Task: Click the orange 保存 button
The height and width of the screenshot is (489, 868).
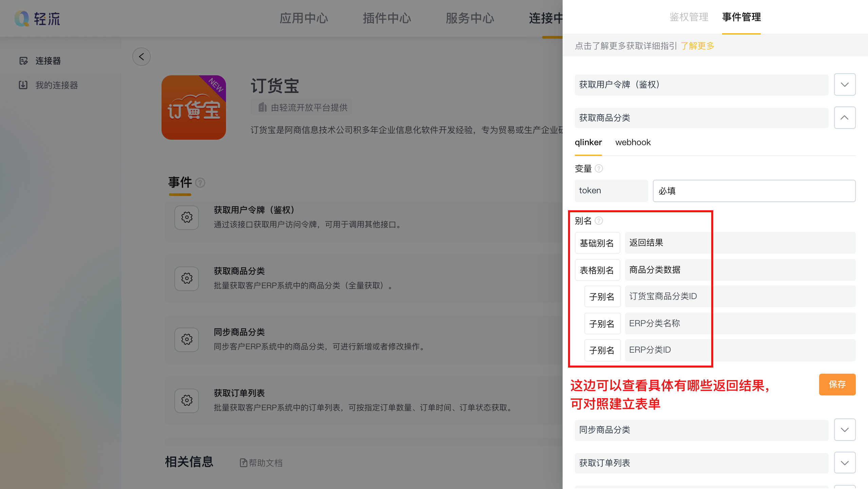Action: point(837,384)
